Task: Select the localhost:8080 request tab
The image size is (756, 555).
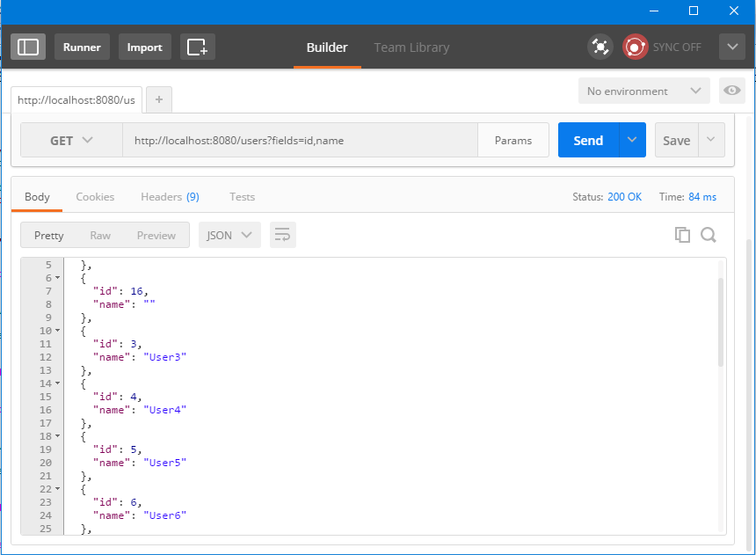Action: click(76, 100)
